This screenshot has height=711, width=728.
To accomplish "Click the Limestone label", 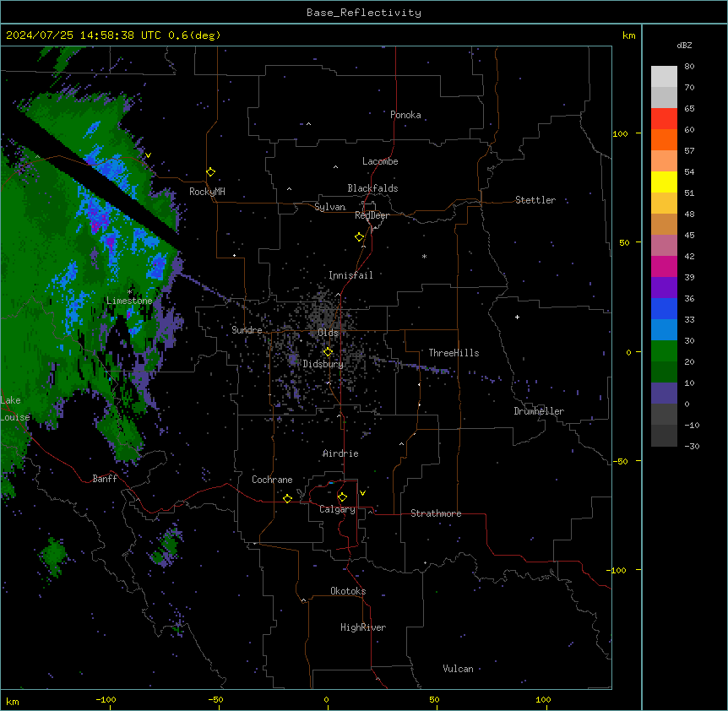I will tap(129, 301).
